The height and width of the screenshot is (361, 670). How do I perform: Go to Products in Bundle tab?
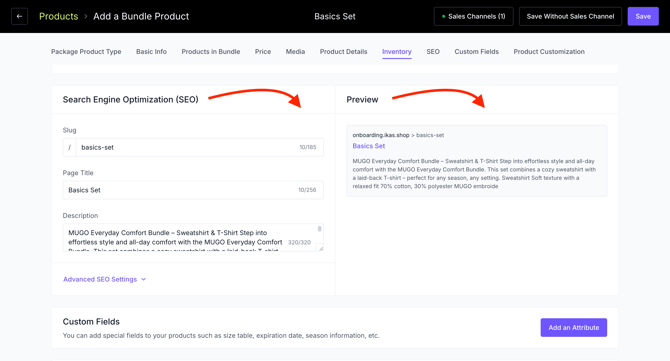coord(211,52)
